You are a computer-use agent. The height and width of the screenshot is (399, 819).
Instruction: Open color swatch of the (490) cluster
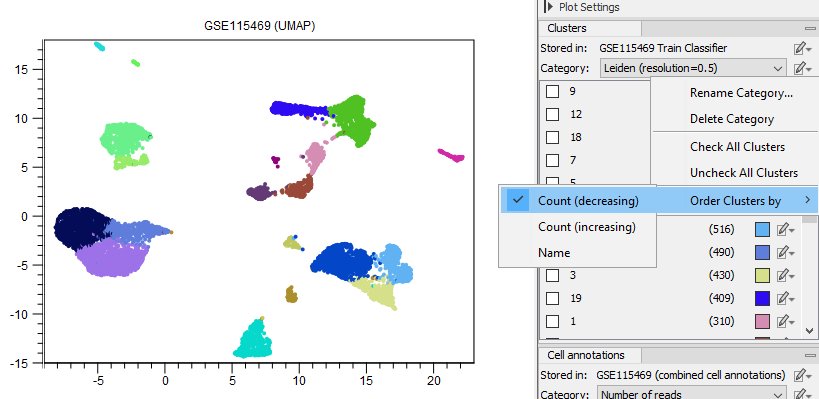(762, 252)
